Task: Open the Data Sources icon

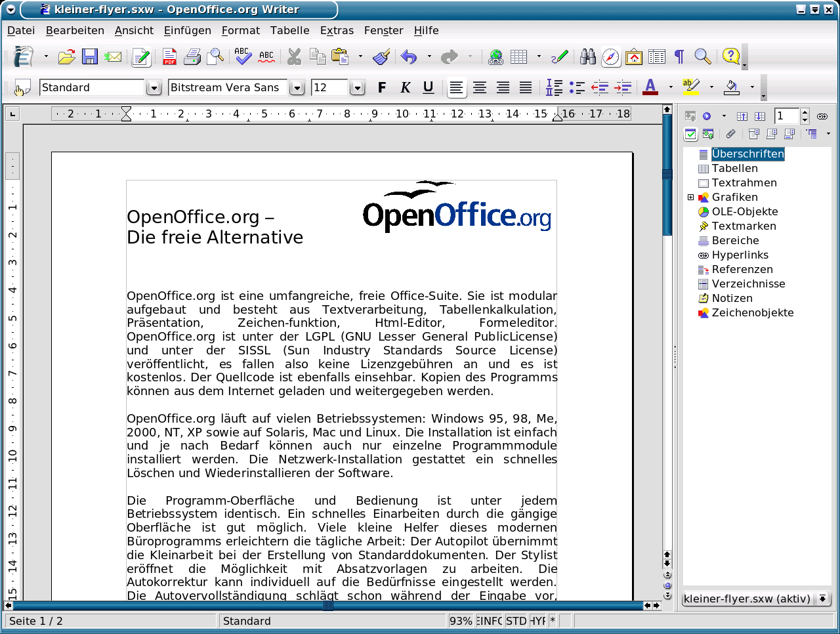Action: tap(657, 57)
